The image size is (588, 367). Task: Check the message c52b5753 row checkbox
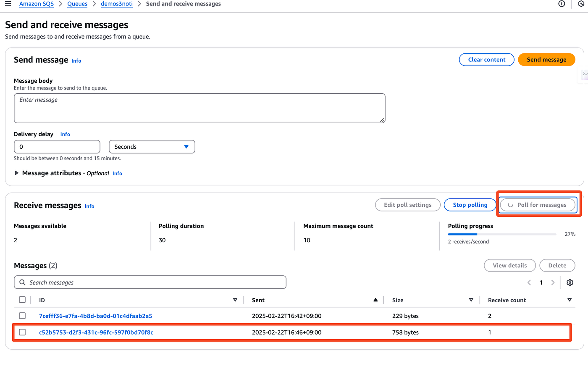point(22,332)
